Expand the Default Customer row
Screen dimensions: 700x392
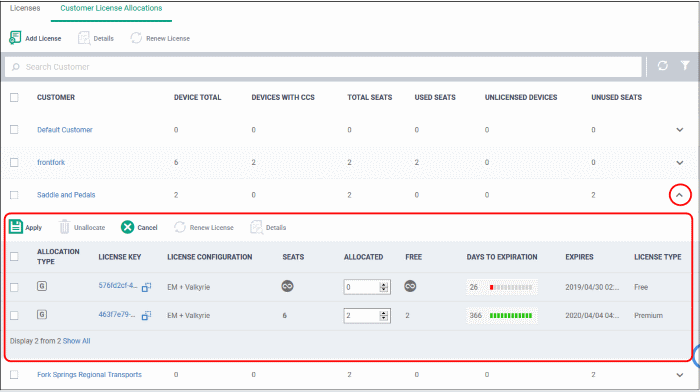pos(679,130)
